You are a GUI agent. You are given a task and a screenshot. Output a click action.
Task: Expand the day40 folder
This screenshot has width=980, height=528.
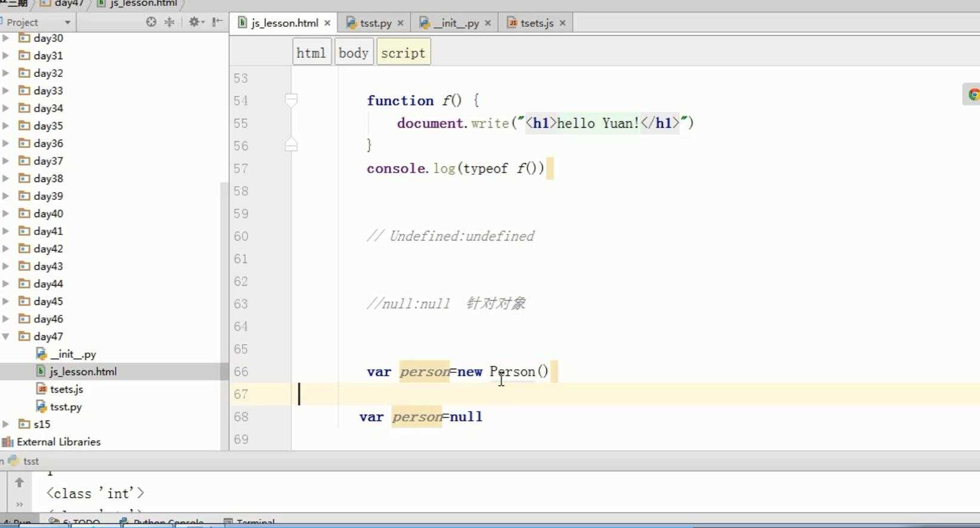pyautogui.click(x=5, y=213)
